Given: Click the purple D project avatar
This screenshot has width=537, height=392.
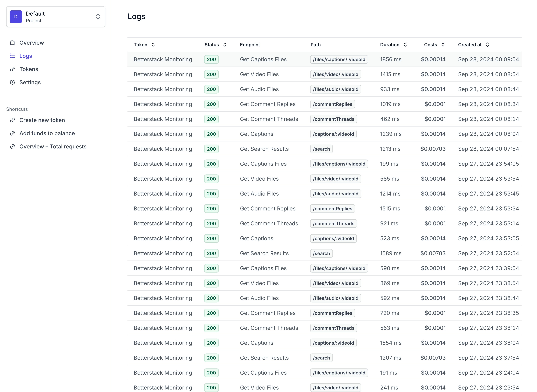Looking at the screenshot, I should (16, 17).
